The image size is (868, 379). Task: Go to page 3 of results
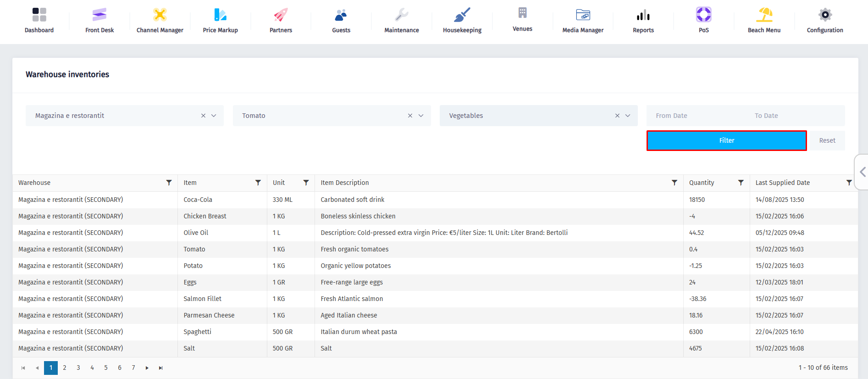[x=78, y=368]
